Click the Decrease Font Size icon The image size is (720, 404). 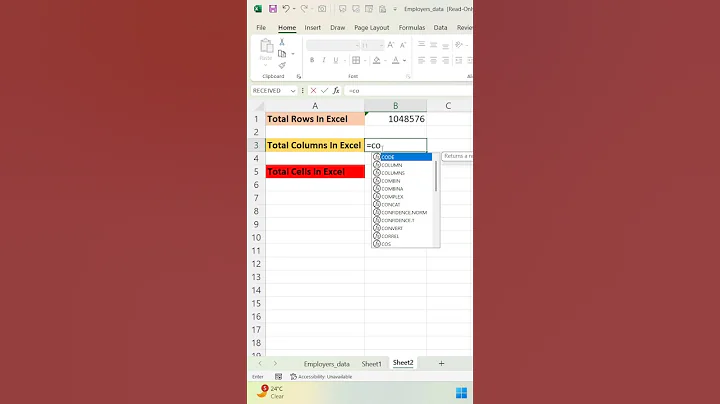403,45
